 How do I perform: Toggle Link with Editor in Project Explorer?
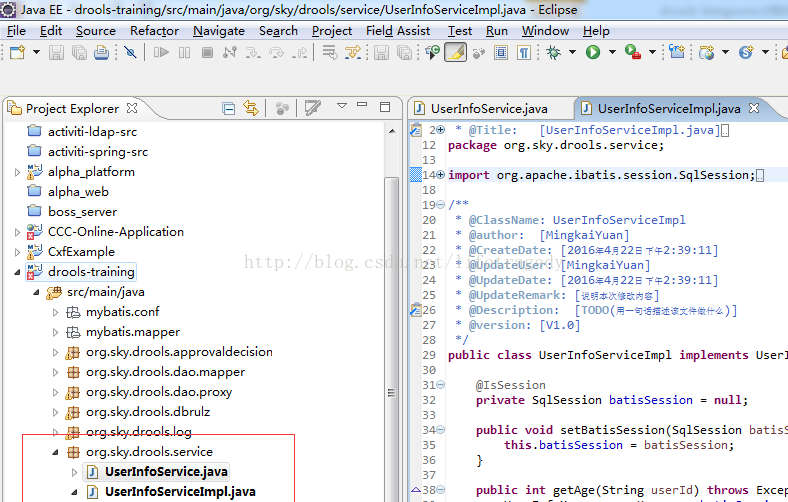(x=251, y=108)
